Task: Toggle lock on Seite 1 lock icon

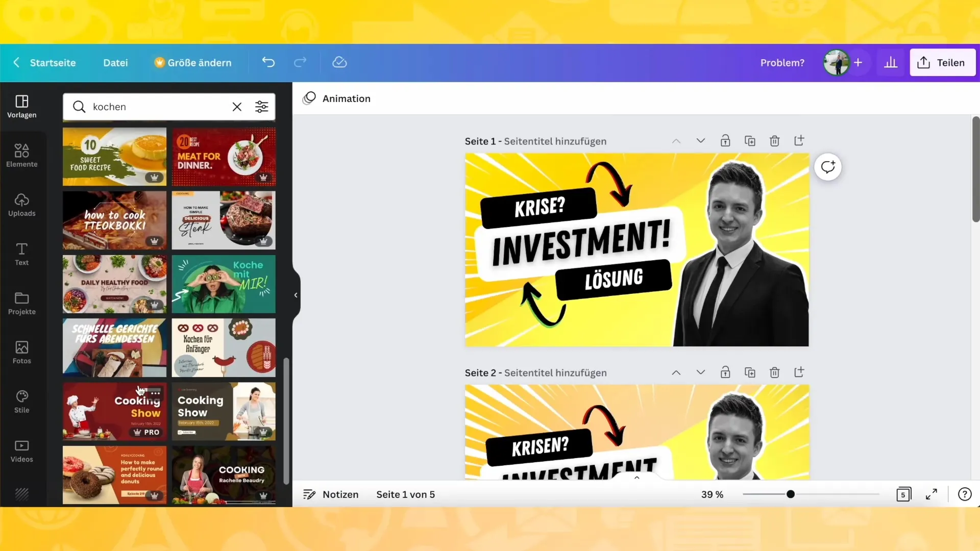Action: tap(725, 141)
